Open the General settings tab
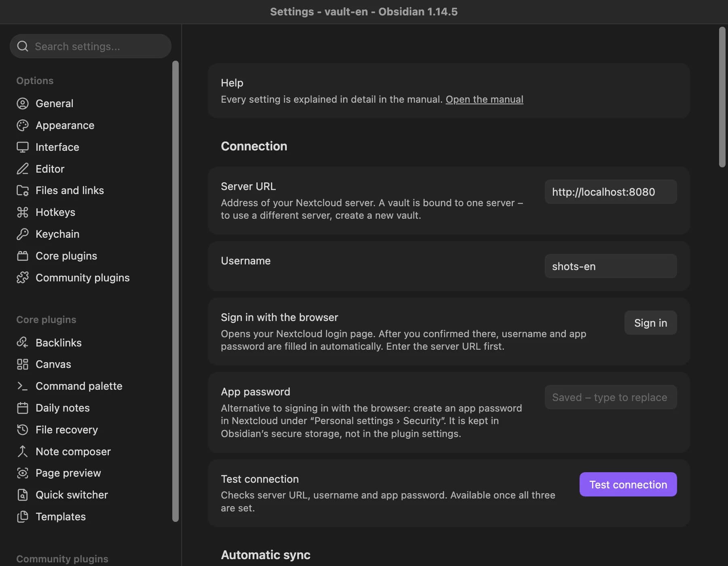 91,103
